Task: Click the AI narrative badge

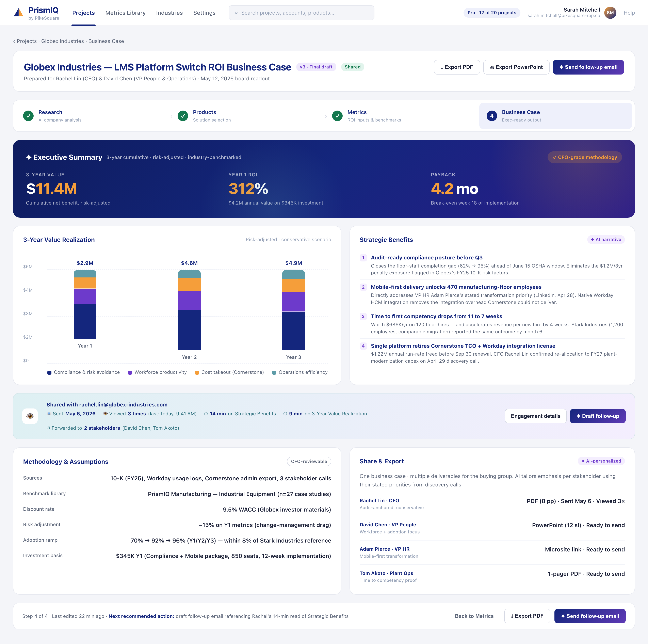Action: [606, 240]
